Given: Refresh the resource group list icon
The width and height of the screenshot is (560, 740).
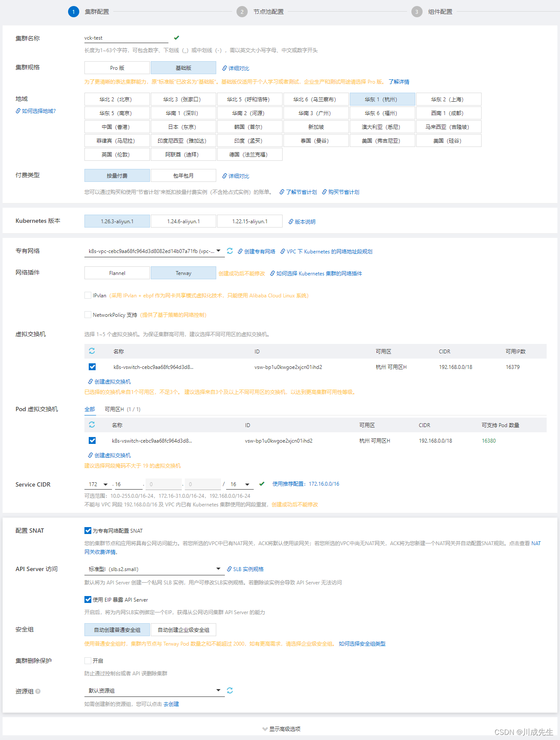Looking at the screenshot, I should pos(230,690).
